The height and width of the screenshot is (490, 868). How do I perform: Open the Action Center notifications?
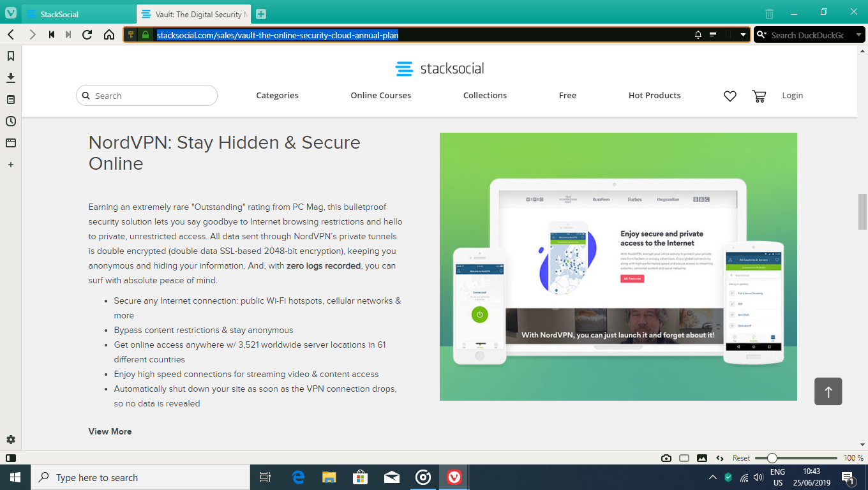coord(849,477)
